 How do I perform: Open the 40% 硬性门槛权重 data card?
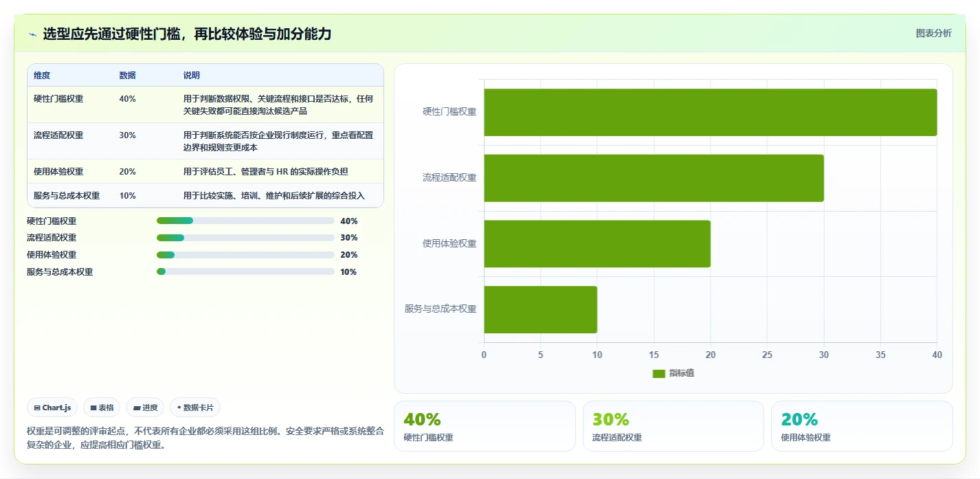click(485, 426)
